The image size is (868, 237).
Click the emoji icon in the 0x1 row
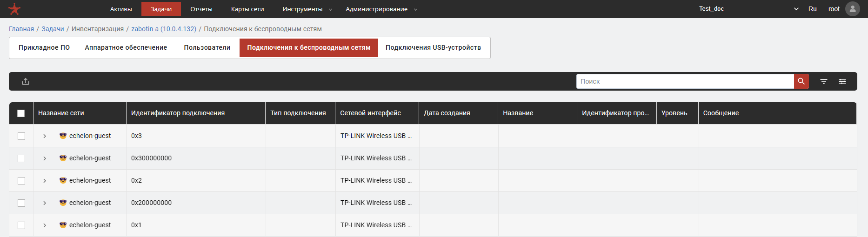click(x=63, y=225)
